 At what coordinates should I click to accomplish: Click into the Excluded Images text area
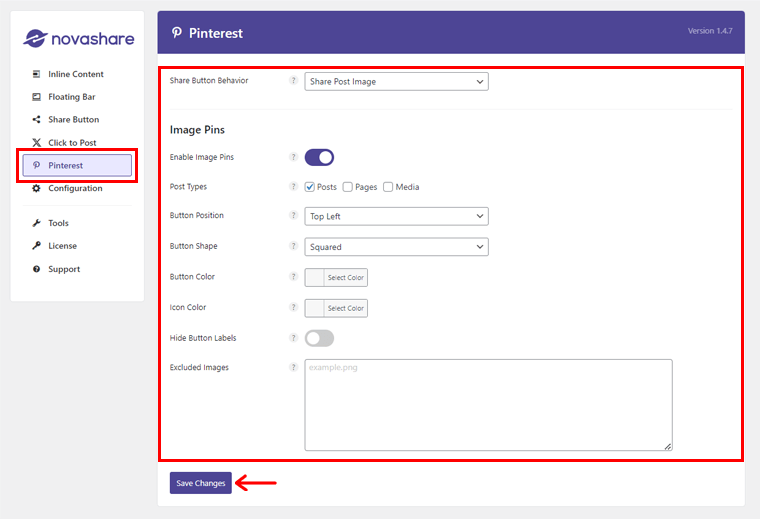[x=489, y=405]
